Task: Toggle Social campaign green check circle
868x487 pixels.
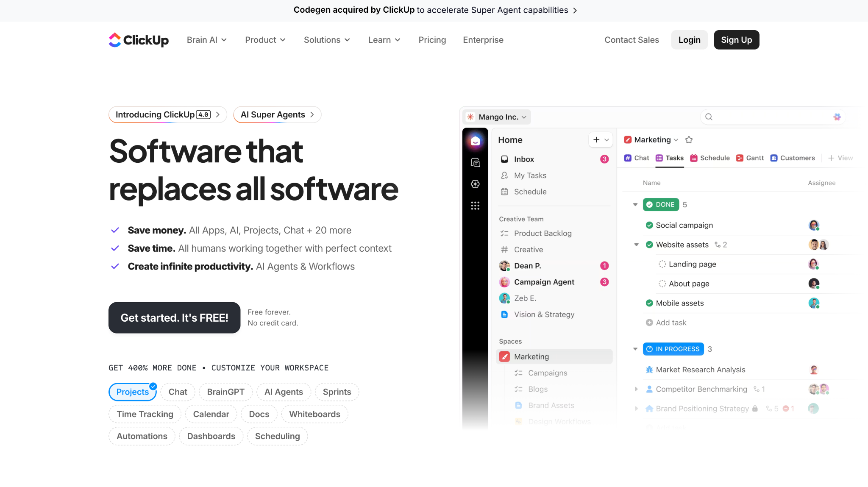Action: (649, 225)
